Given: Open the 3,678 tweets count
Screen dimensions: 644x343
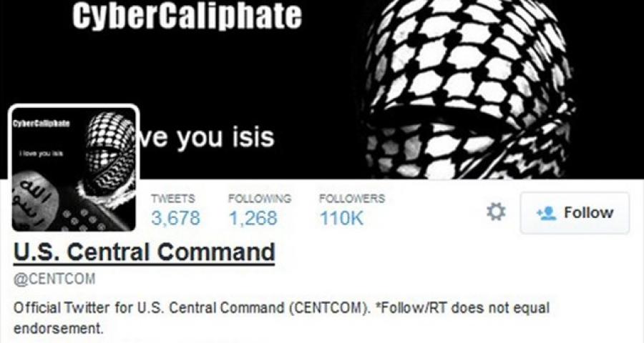Looking at the screenshot, I should click(x=175, y=218).
